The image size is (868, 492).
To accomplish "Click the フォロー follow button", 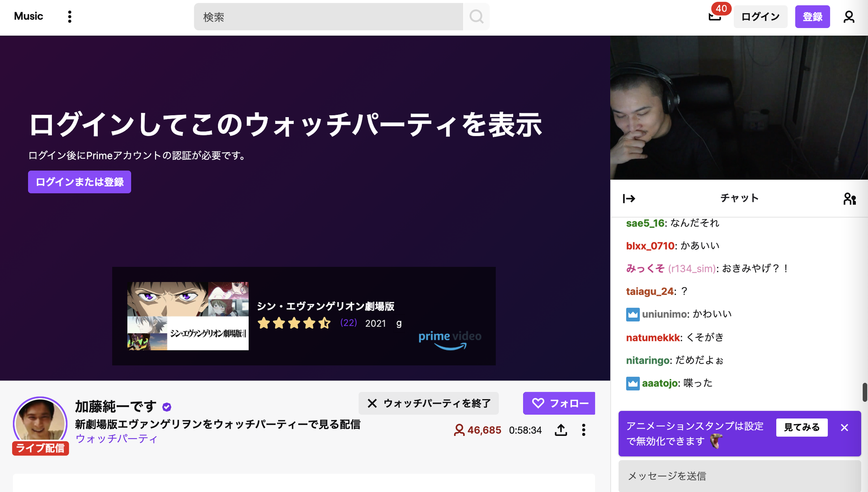I will pos(559,403).
